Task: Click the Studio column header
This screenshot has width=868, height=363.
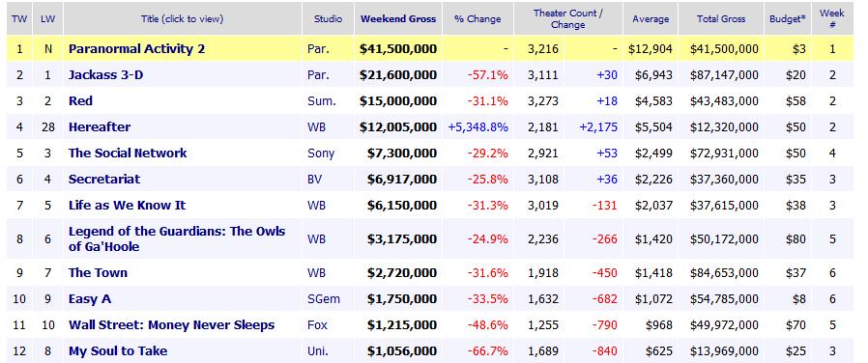Action: [x=328, y=18]
